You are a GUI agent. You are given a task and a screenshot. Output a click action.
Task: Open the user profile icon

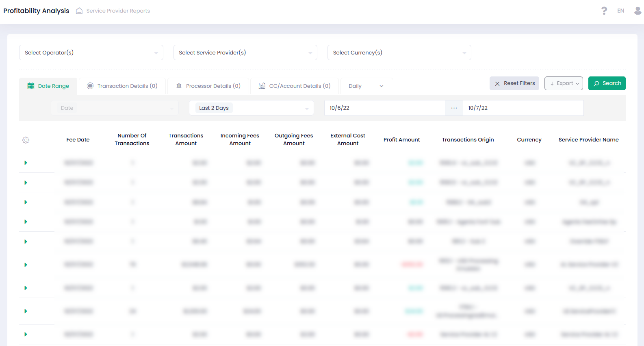637,11
